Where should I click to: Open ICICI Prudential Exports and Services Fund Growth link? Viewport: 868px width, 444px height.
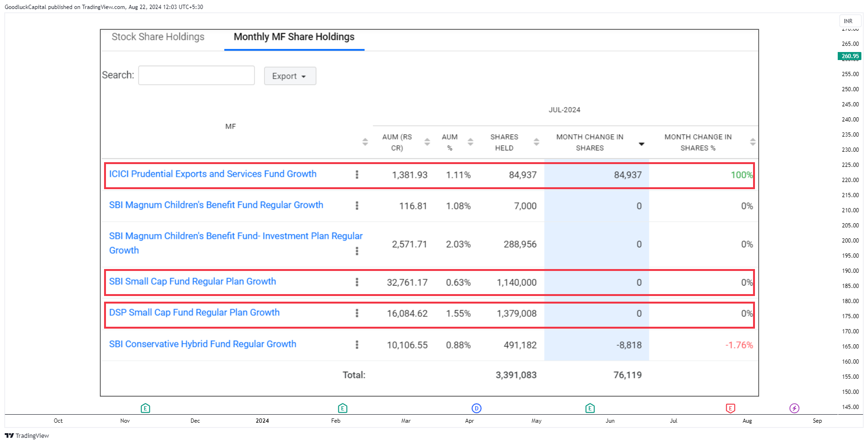pos(213,174)
